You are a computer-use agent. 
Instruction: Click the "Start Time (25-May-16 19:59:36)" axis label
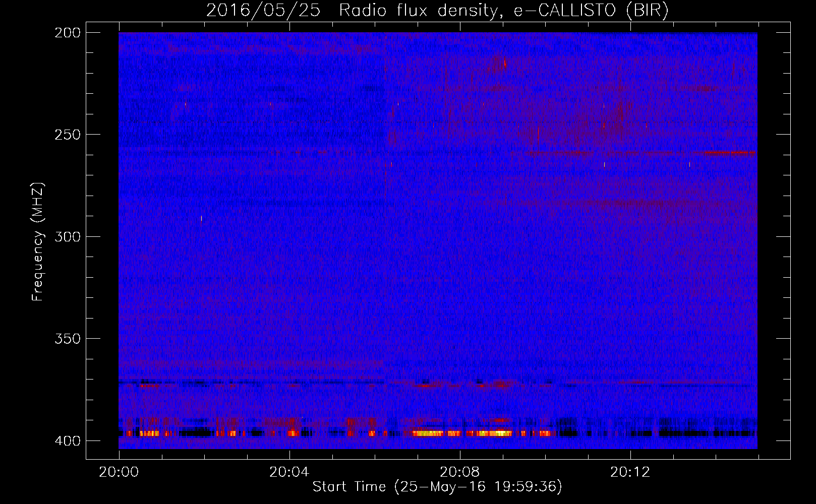pyautogui.click(x=437, y=487)
